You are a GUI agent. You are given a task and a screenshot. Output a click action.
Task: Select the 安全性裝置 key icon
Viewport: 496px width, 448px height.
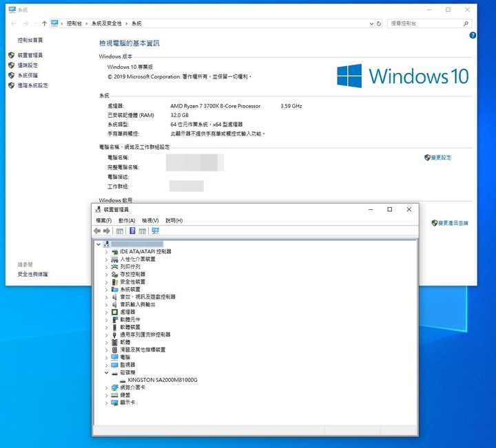pyautogui.click(x=114, y=282)
